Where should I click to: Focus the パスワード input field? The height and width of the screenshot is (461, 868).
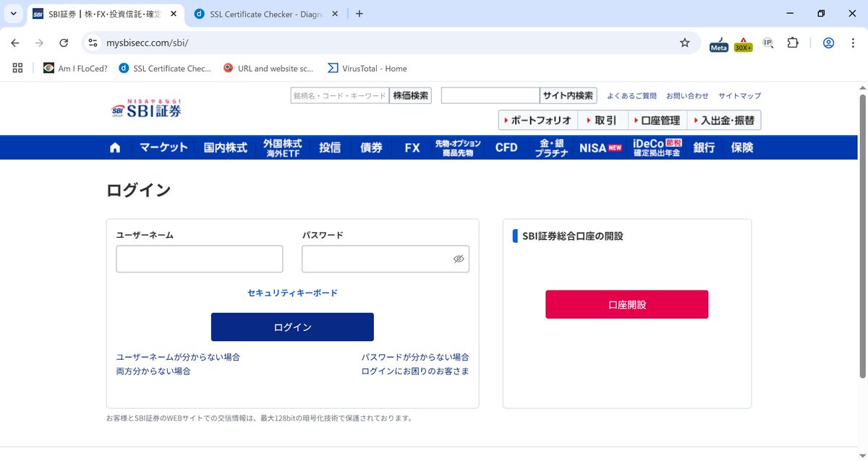tap(386, 259)
